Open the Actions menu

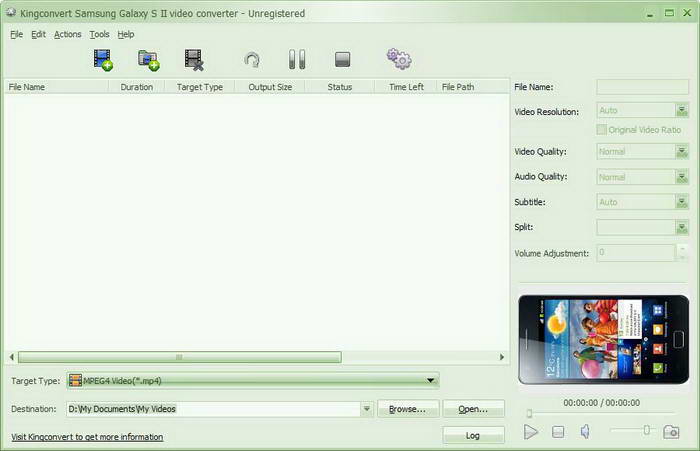67,34
